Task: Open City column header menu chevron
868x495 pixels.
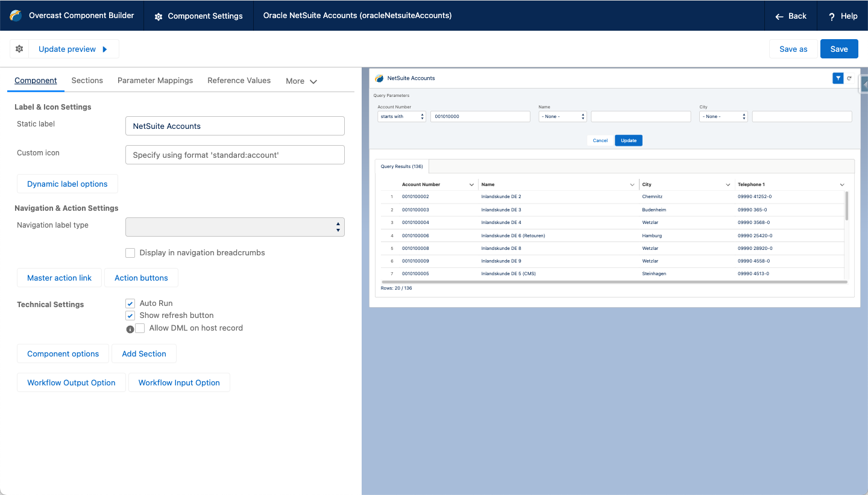Action: 728,185
